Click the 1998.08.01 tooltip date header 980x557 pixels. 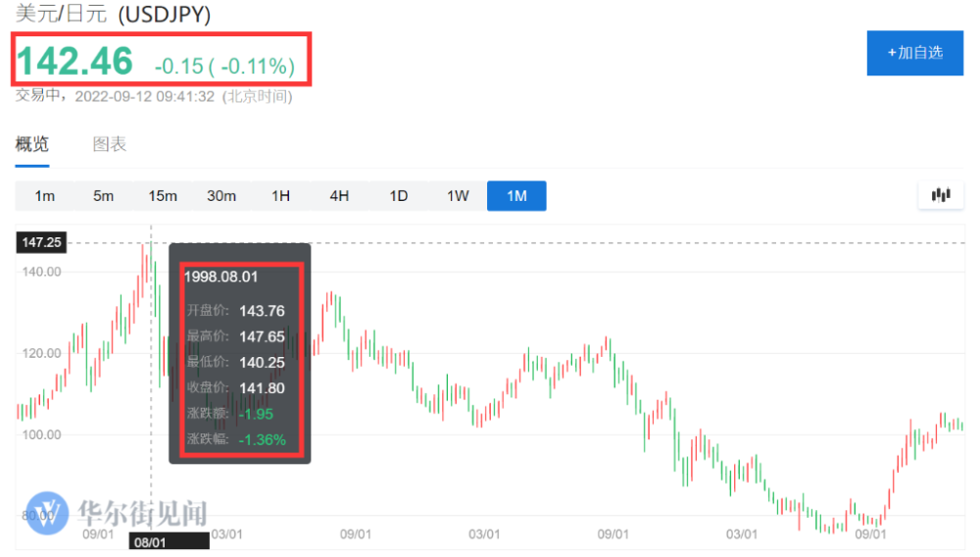[221, 278]
